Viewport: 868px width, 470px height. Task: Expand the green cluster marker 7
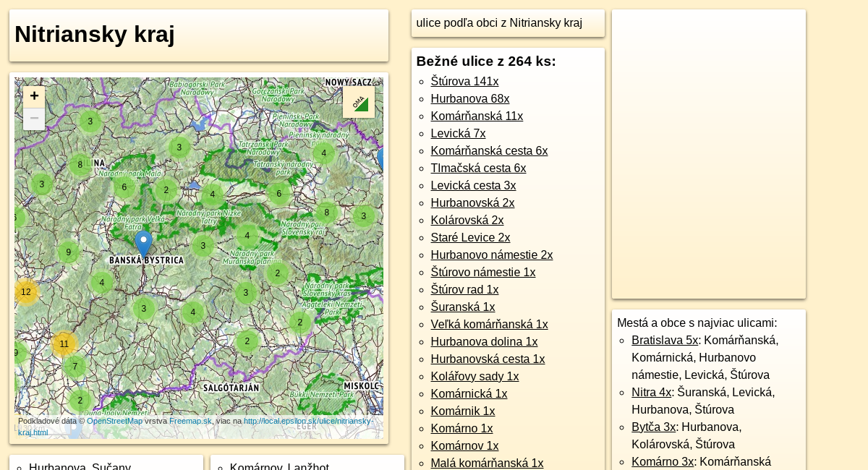pos(75,367)
